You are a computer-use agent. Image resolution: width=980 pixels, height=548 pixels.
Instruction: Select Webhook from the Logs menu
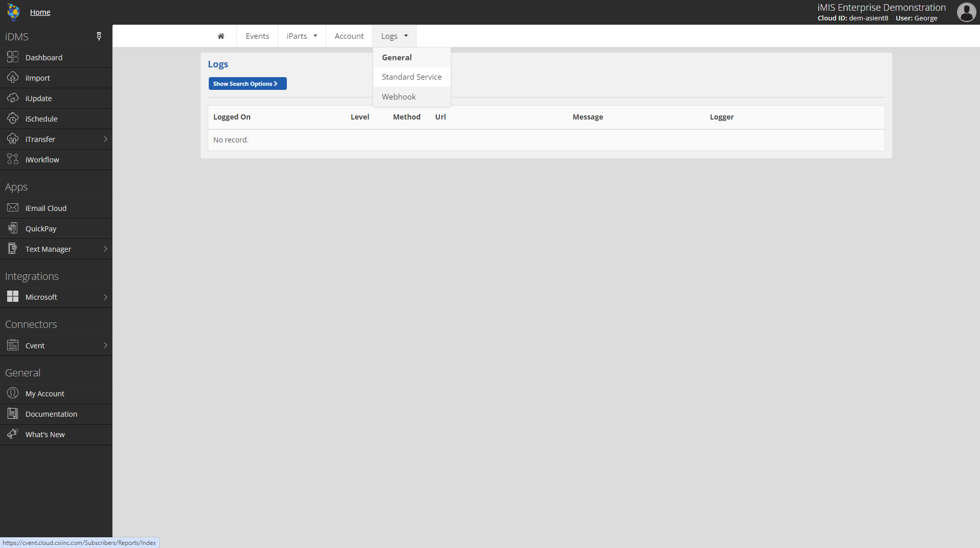399,97
